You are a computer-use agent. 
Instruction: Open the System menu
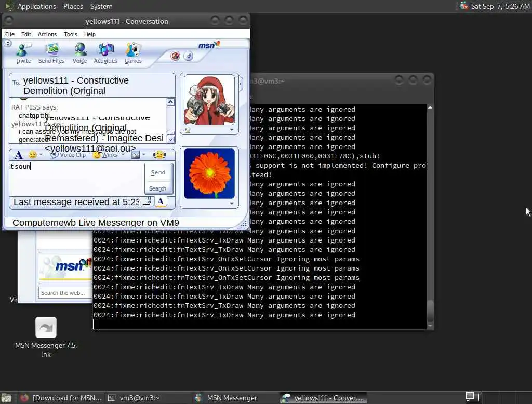[101, 6]
